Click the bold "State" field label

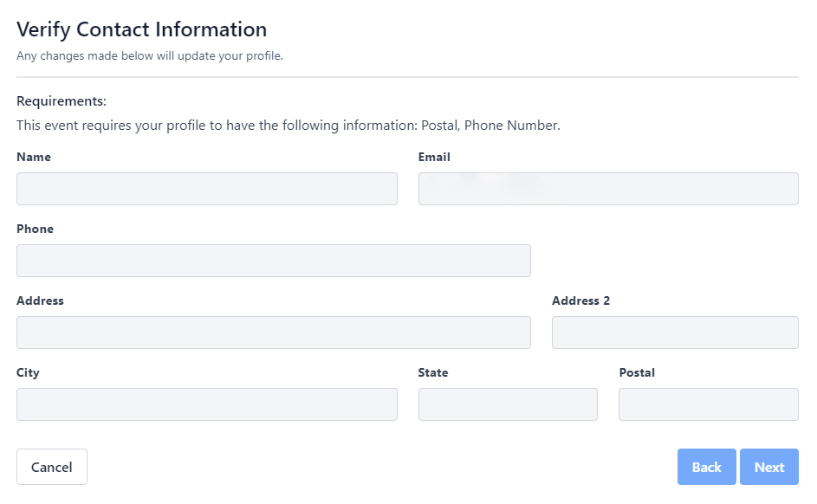click(x=433, y=372)
